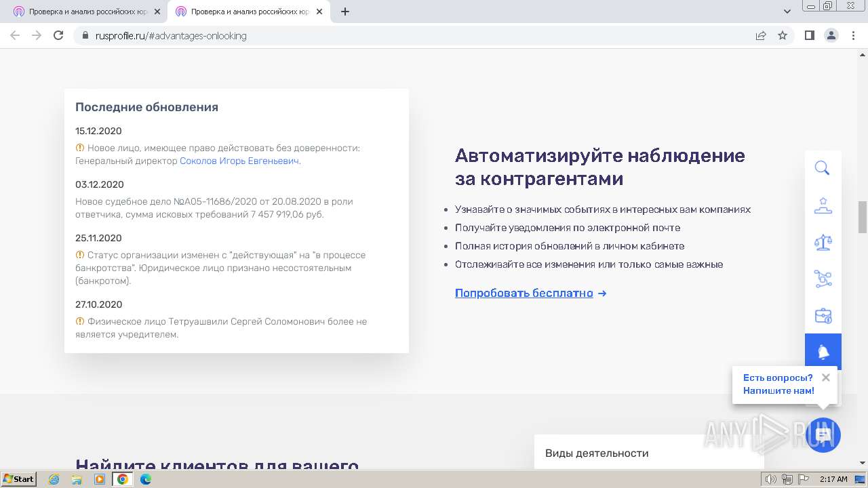Screen dimensions: 868x488
Task: Click the date 25.11.2020 entry
Action: (98, 238)
